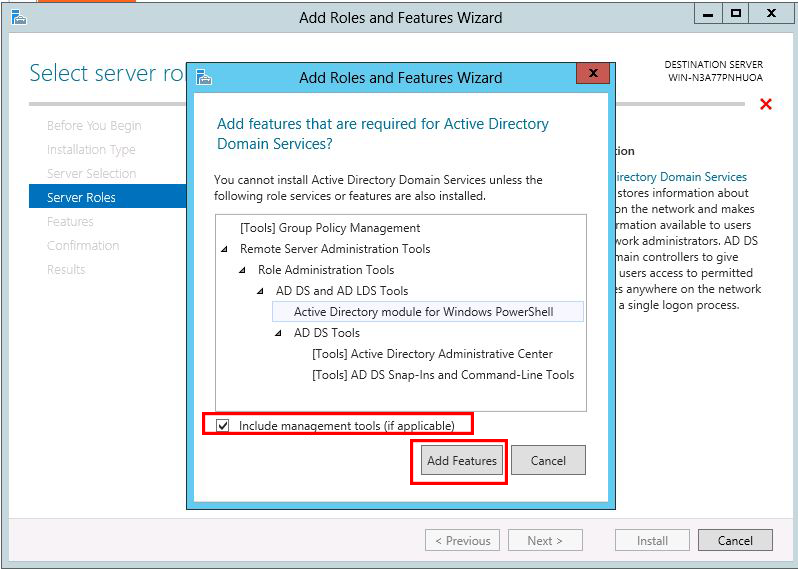The image size is (798, 569).
Task: Collapse the Role Administration Tools node
Action: tap(242, 270)
